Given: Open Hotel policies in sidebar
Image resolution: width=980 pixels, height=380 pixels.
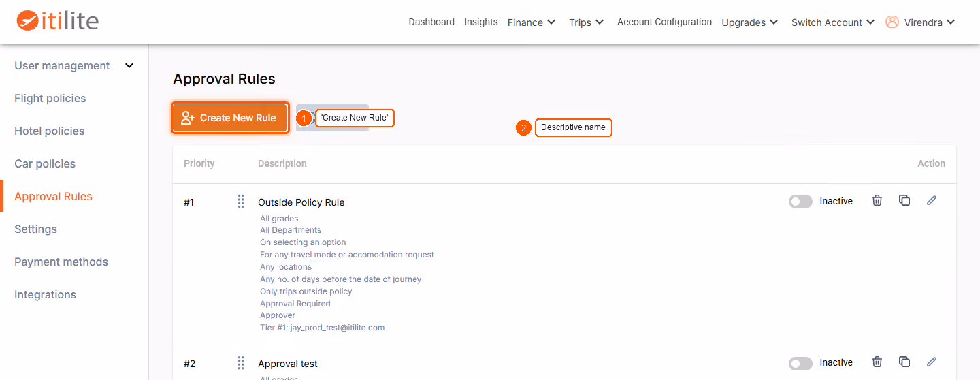Looking at the screenshot, I should pos(50,131).
